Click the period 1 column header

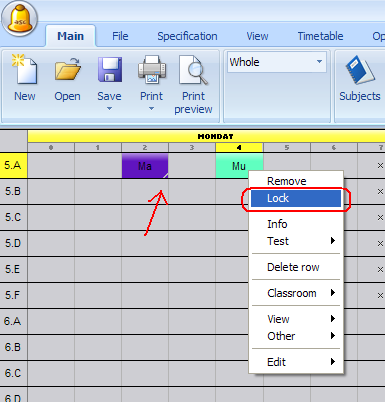pyautogui.click(x=98, y=147)
